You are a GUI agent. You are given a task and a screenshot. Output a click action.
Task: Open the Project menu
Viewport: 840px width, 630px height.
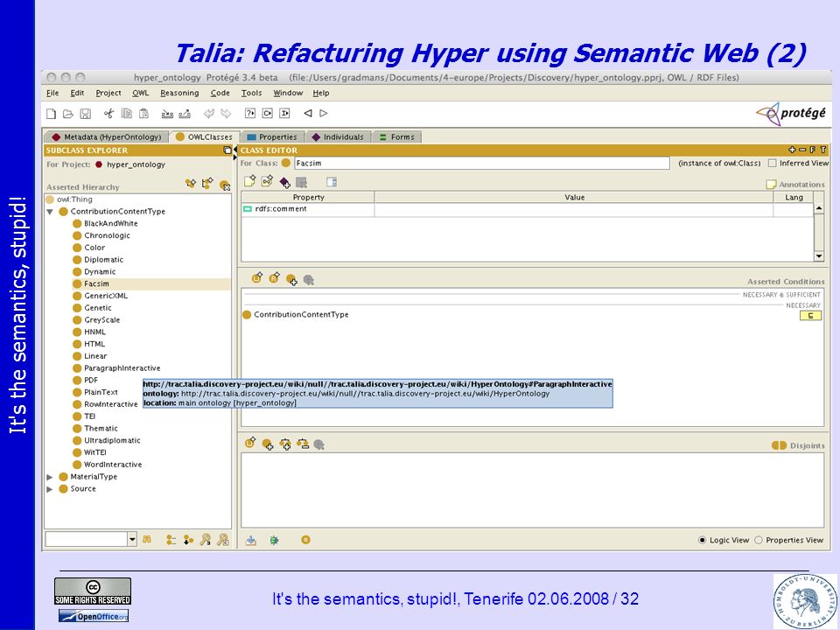[x=108, y=94]
